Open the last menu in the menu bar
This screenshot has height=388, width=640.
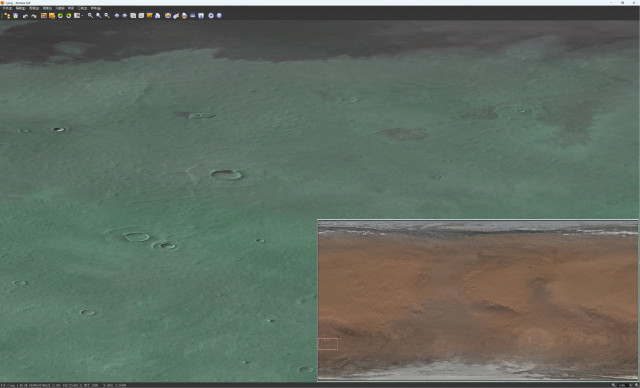(96, 8)
